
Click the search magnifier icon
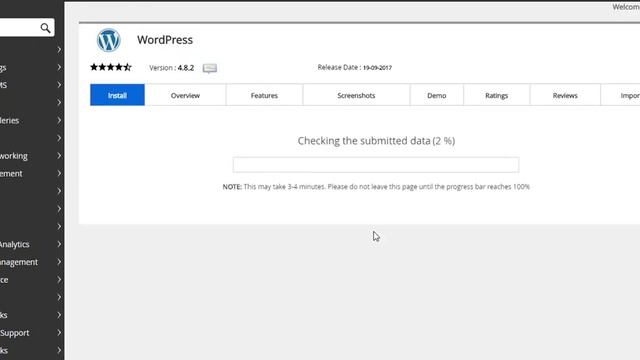(45, 28)
